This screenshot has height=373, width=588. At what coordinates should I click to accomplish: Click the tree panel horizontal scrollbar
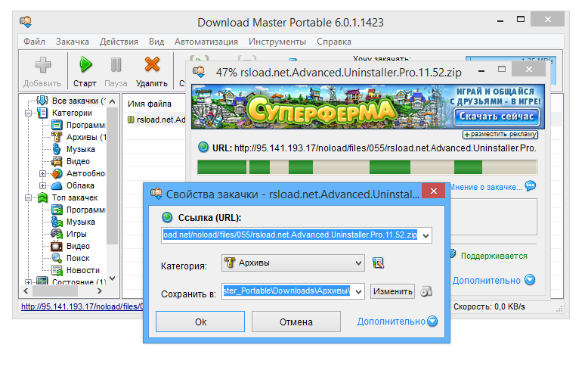coord(63,291)
